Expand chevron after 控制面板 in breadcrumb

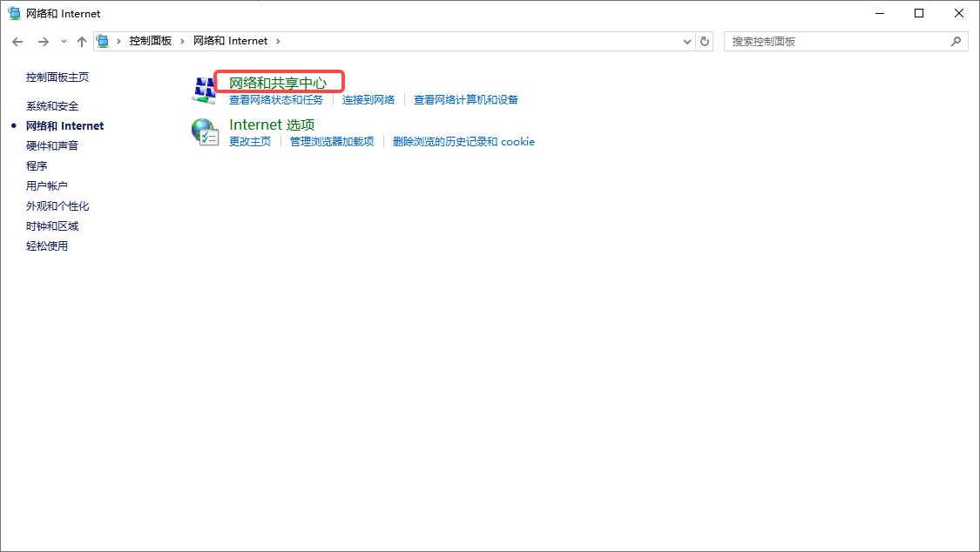(182, 41)
